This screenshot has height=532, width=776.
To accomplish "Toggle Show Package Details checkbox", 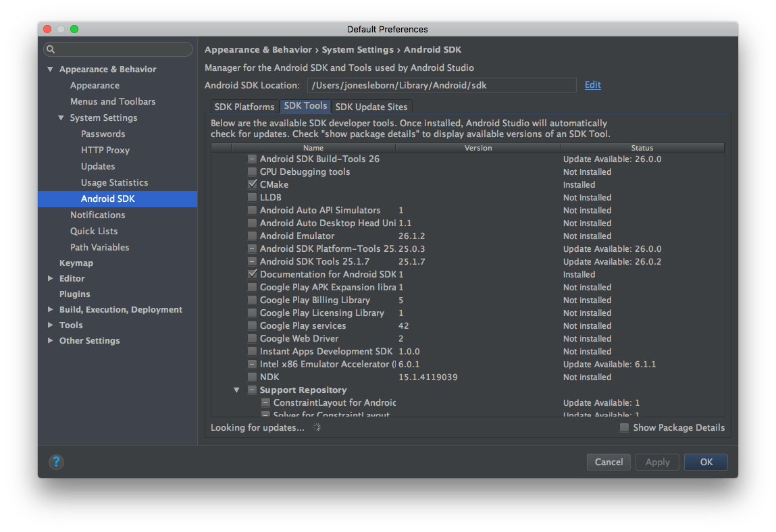I will pos(625,427).
